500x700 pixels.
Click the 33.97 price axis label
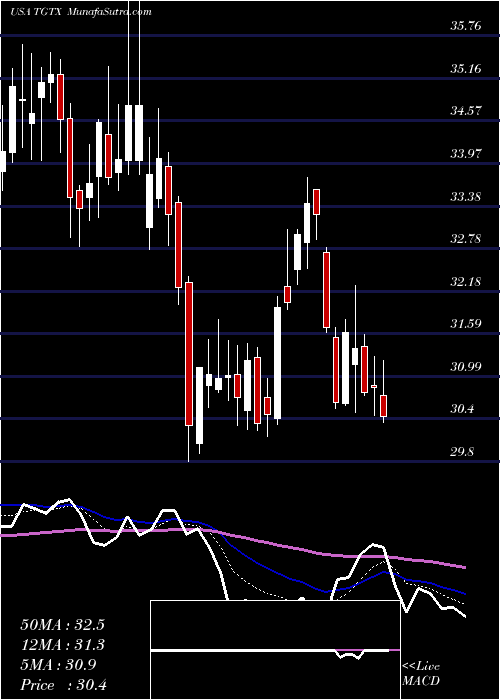466,154
